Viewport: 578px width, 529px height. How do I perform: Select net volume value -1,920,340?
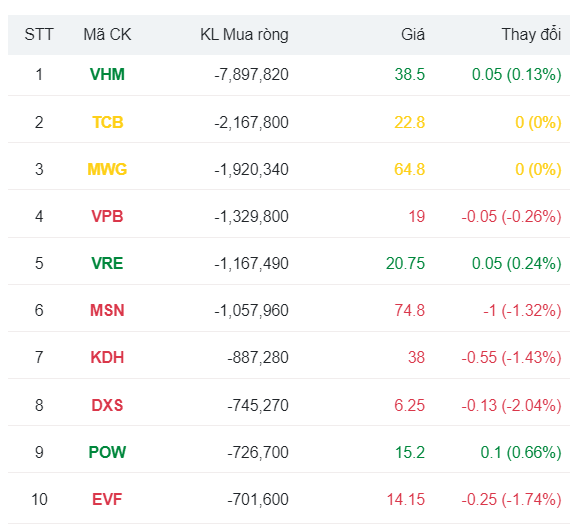coord(251,170)
